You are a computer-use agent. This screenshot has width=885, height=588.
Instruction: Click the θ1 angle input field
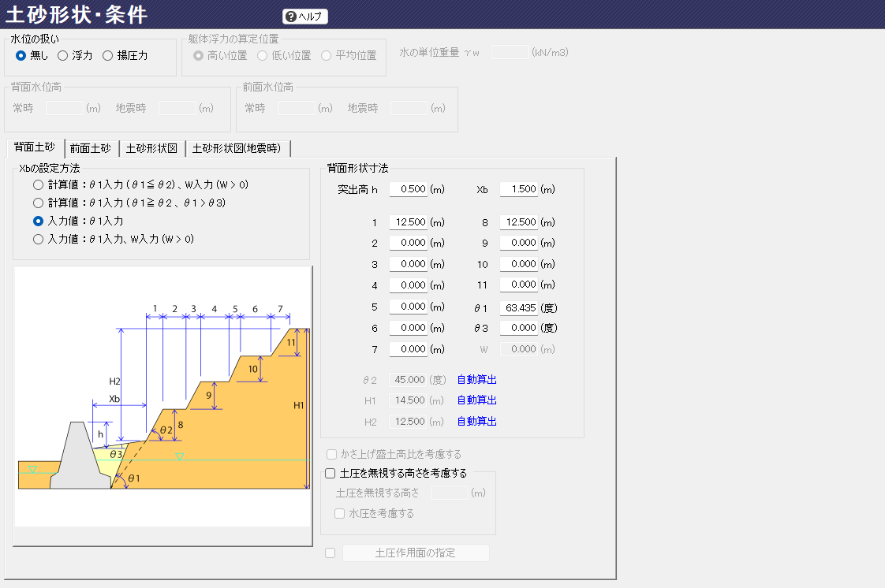pyautogui.click(x=518, y=307)
